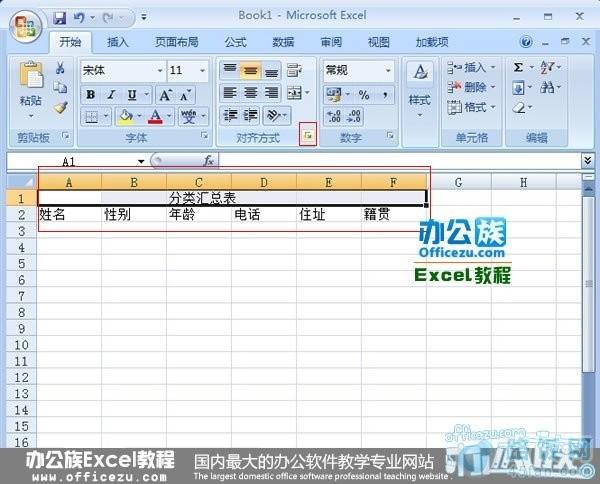Screen dimensions: 600x484
Task: Increase font size with large A
Action: [166, 95]
